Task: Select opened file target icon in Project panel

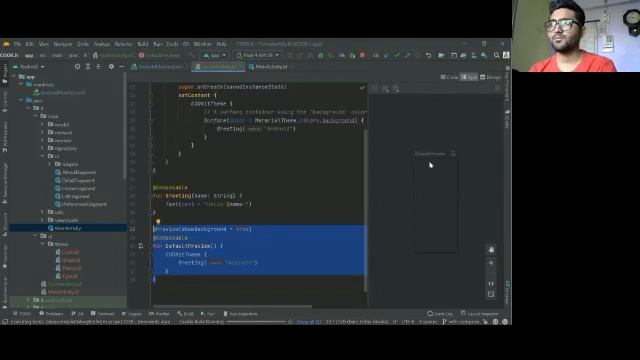Action: [x=77, y=67]
